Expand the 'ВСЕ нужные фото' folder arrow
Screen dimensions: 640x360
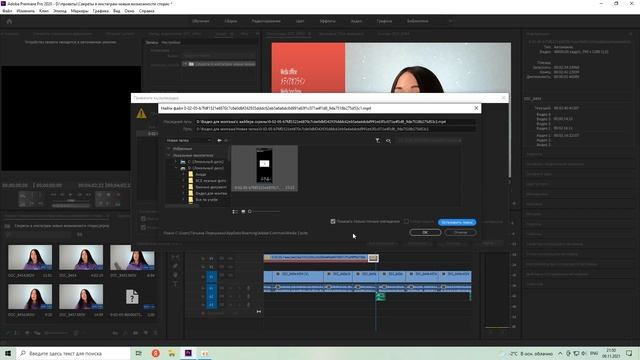183,180
